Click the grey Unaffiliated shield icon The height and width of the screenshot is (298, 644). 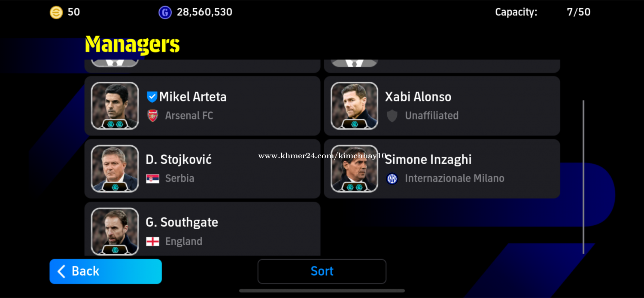(392, 116)
